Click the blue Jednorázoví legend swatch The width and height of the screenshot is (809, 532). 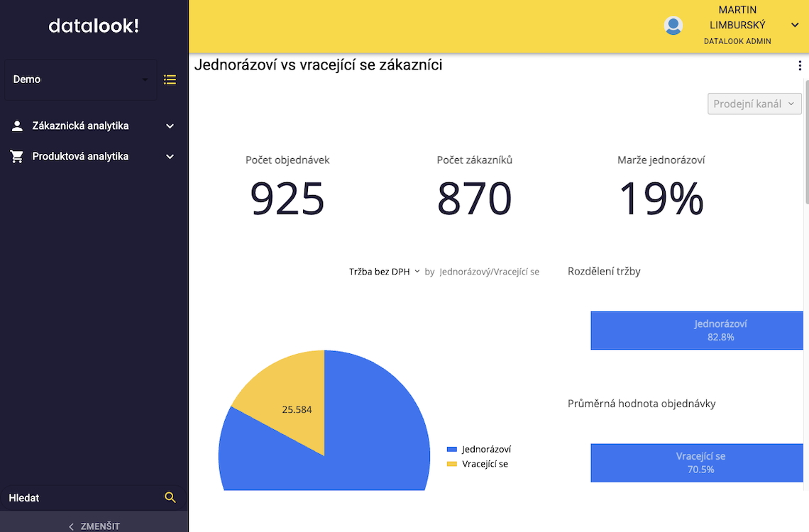pyautogui.click(x=452, y=450)
